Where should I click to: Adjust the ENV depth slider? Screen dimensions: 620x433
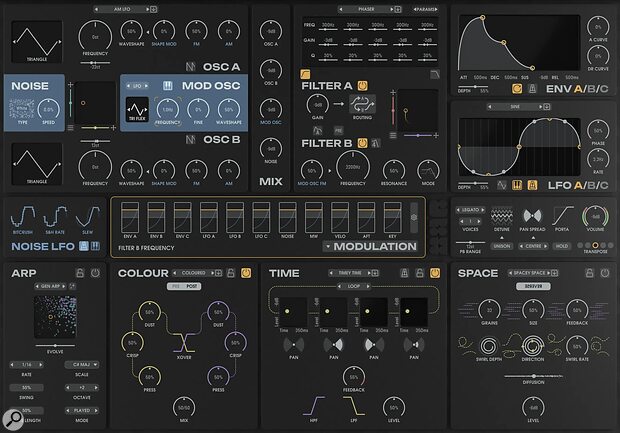point(473,87)
